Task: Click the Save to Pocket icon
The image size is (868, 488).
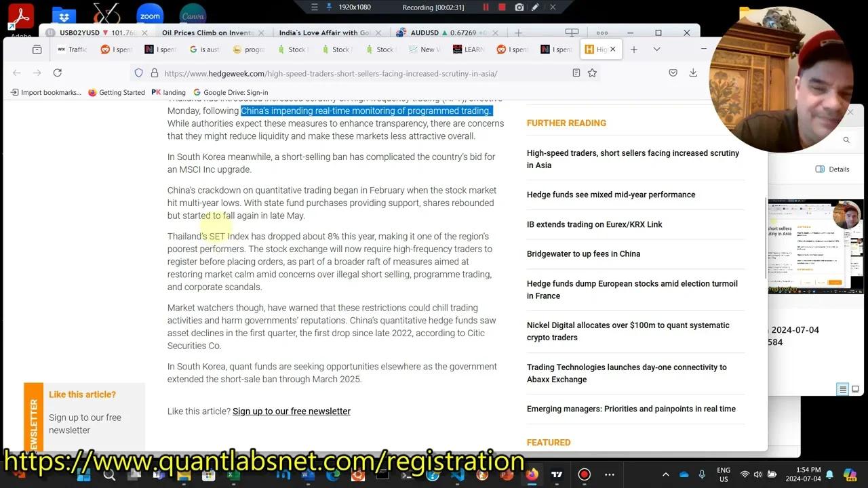Action: pyautogui.click(x=673, y=73)
